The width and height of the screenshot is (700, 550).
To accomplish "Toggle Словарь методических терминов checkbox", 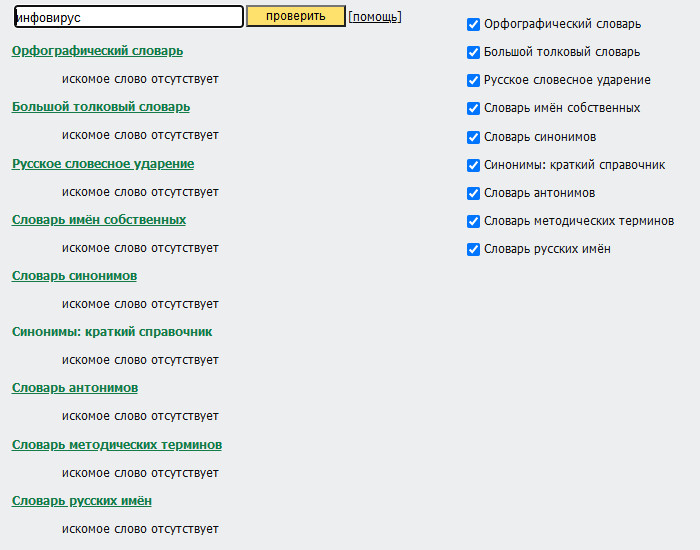I will point(473,221).
